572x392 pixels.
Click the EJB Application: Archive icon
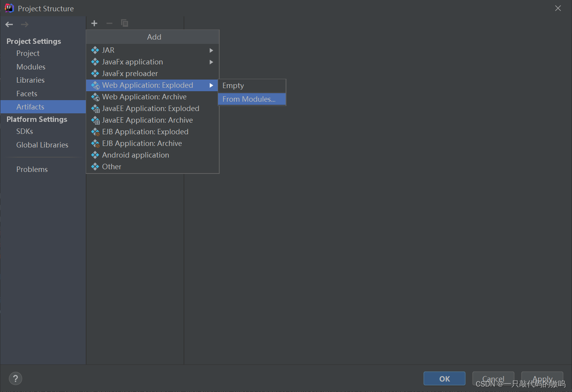(95, 144)
